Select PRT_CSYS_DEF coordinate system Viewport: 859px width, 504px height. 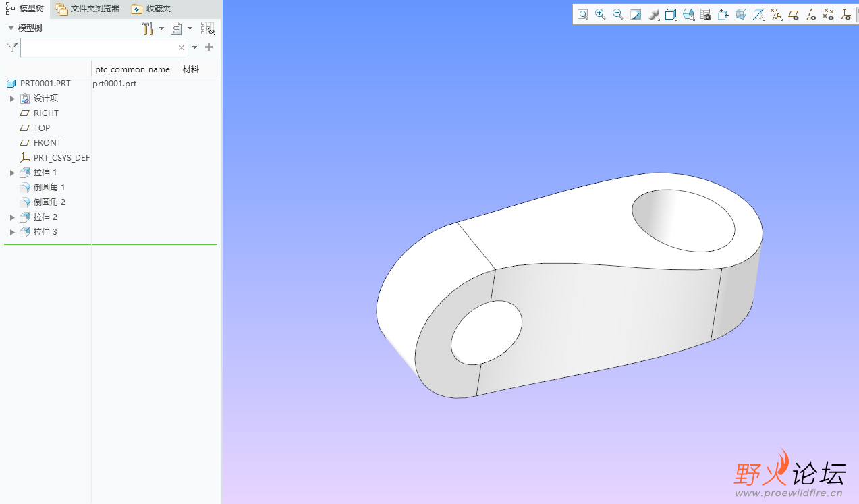(x=61, y=158)
